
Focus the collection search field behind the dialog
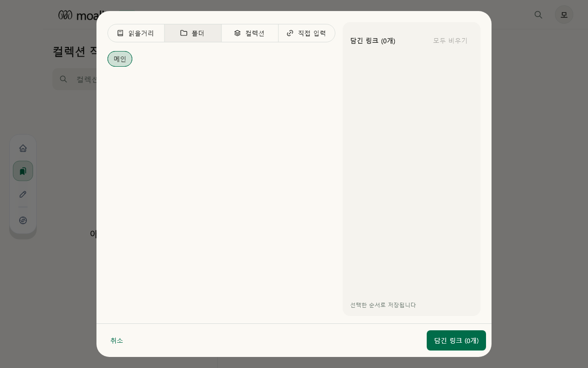click(74, 79)
